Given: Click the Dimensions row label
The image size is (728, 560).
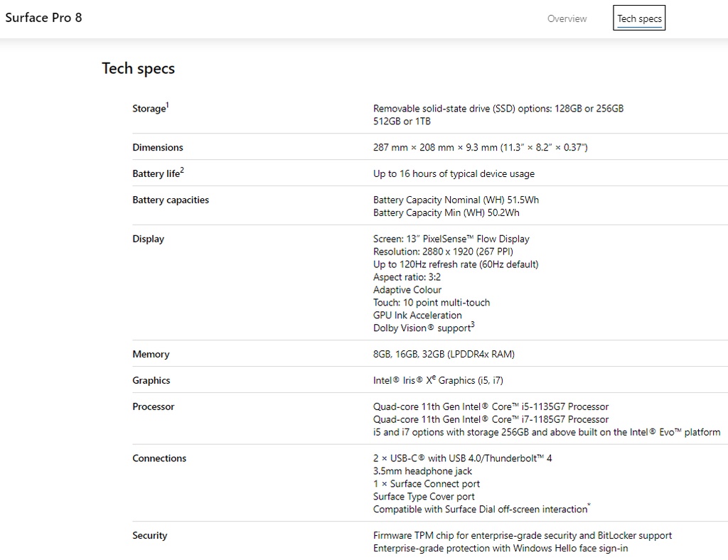Looking at the screenshot, I should click(x=157, y=147).
